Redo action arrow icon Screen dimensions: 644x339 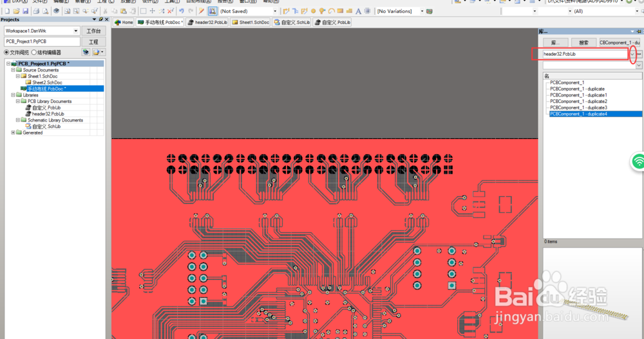[191, 11]
